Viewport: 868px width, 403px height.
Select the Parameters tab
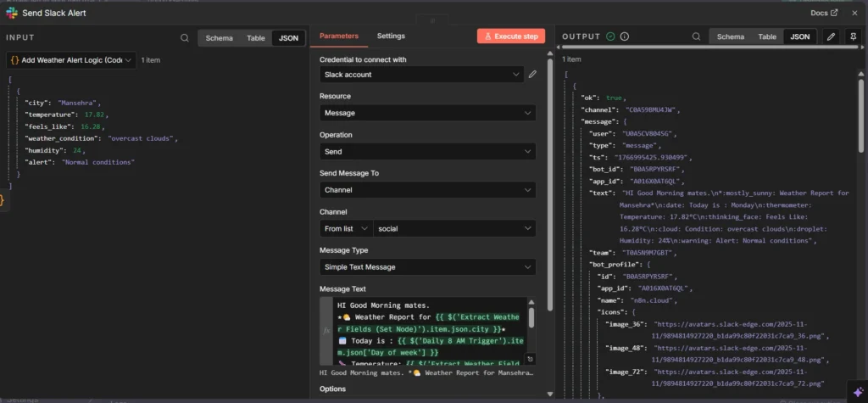pos(338,36)
